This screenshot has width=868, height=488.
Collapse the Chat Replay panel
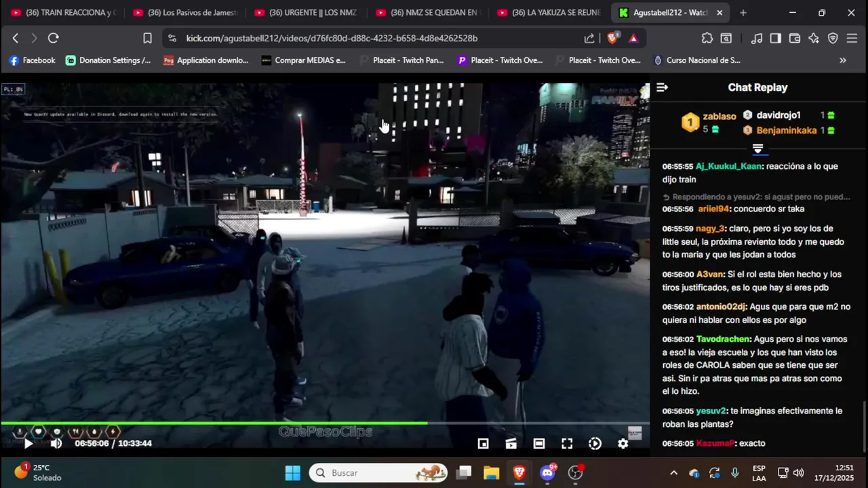(663, 87)
